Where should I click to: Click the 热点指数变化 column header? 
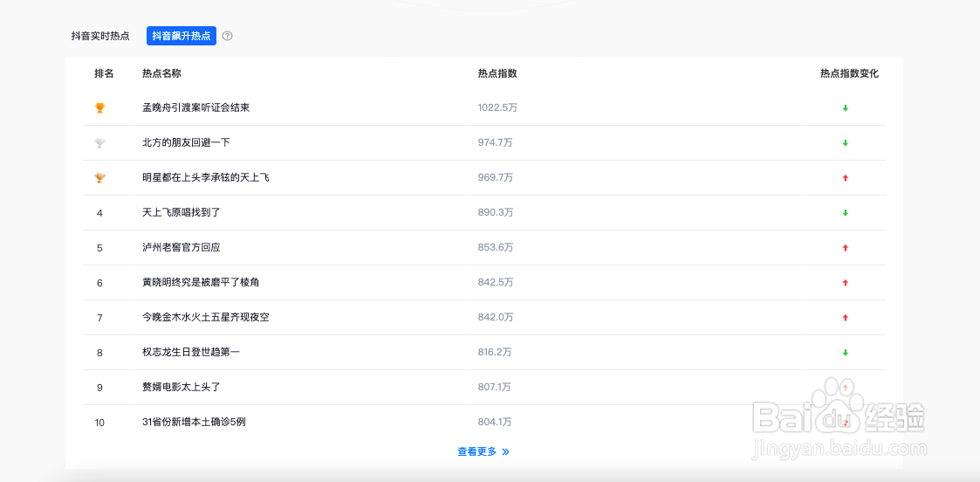tap(849, 73)
